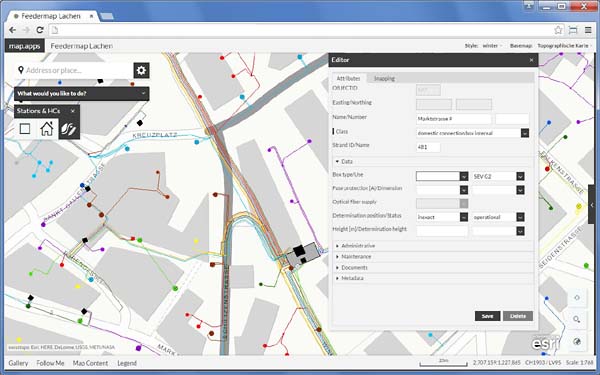Image resolution: width=600 pixels, height=375 pixels.
Task: Open the Fuse protection dropdown
Action: [x=464, y=190]
